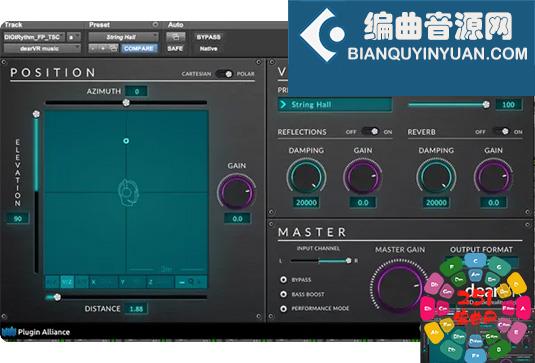Screen dimensions: 535x363
Task: Click the Reflections gain value 0.0
Action: 363,203
